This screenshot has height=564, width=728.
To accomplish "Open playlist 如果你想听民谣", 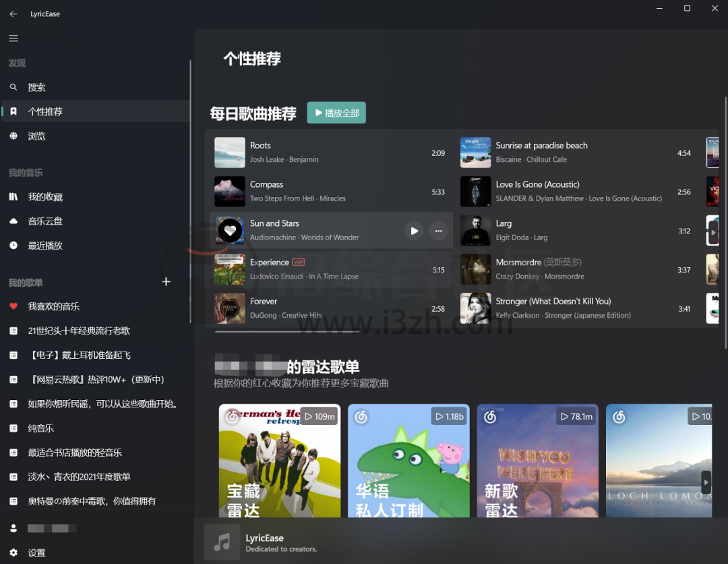I will pos(96,403).
